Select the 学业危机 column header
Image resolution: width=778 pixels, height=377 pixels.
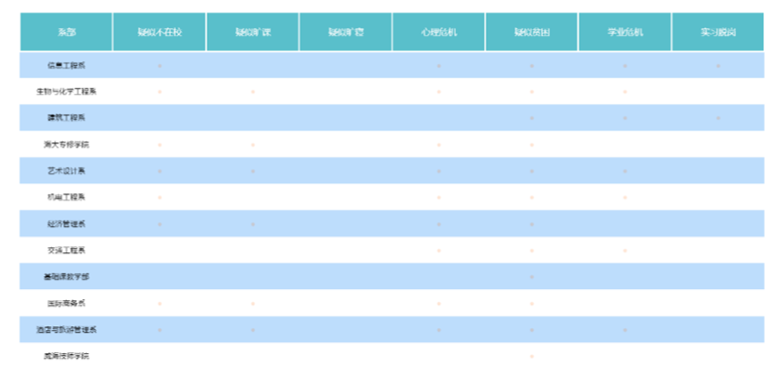point(625,32)
